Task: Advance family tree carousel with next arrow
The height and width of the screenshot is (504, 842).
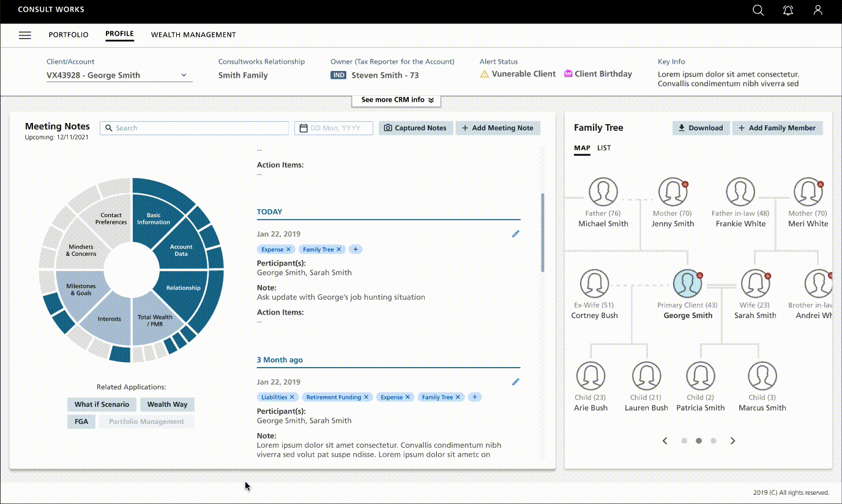Action: coord(732,440)
